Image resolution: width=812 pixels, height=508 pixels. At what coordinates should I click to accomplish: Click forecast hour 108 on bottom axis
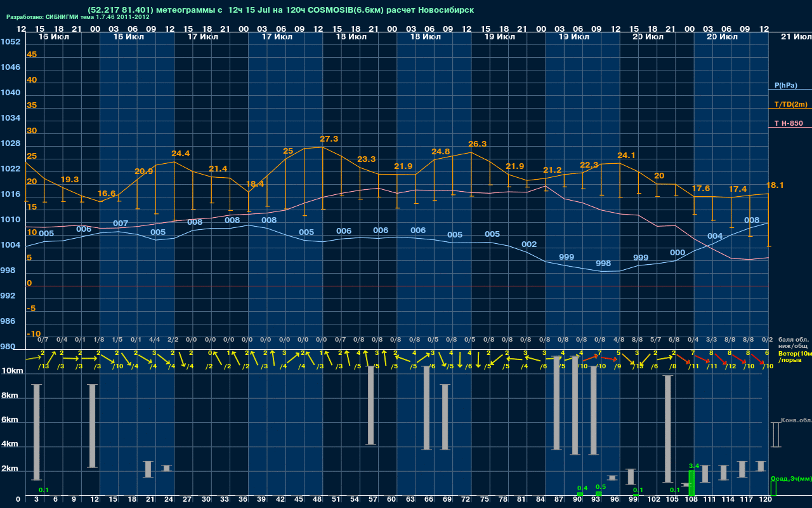tap(691, 500)
